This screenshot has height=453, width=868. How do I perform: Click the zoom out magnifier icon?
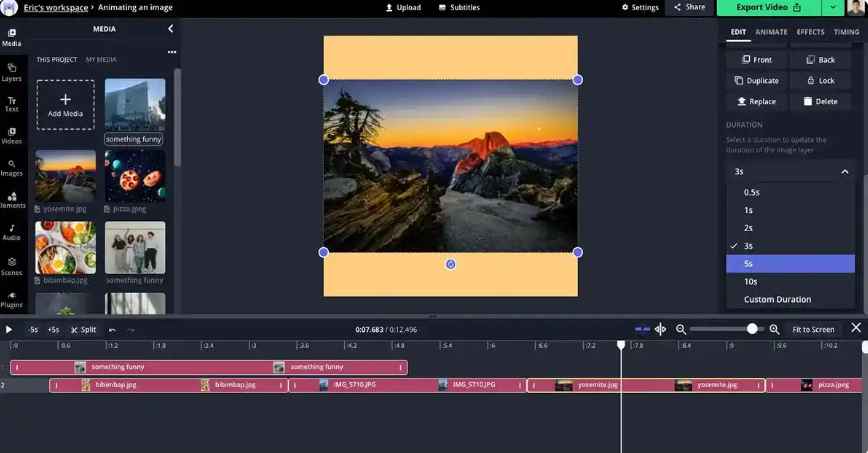[681, 329]
